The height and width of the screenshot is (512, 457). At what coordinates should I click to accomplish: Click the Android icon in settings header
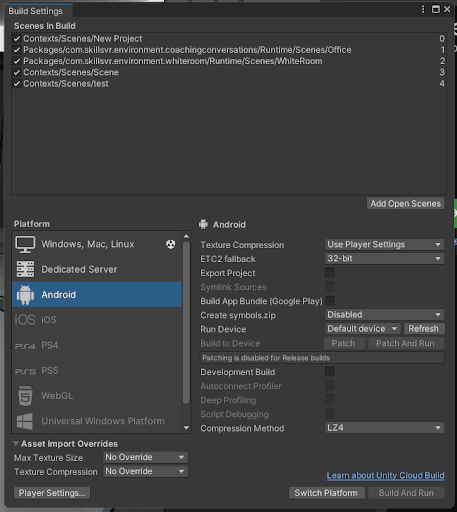pyautogui.click(x=203, y=224)
